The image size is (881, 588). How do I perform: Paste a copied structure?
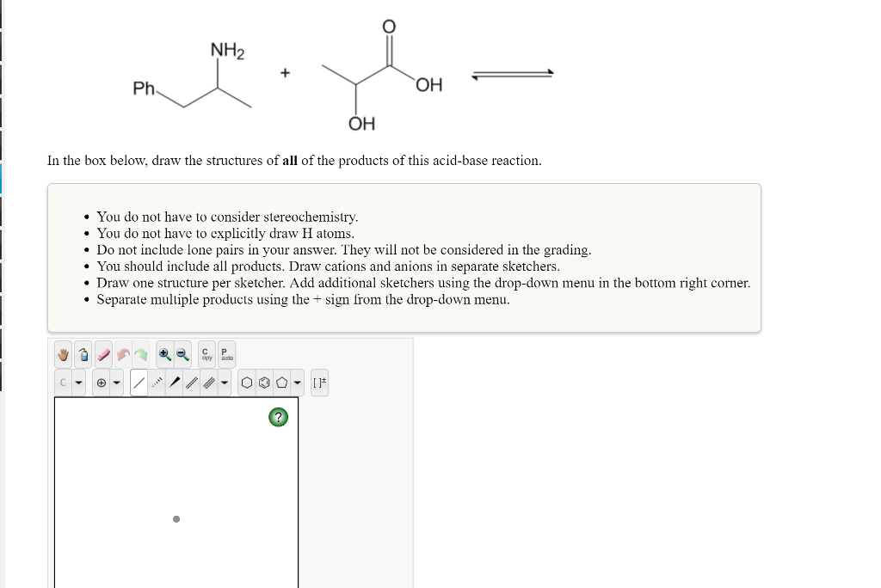click(225, 354)
